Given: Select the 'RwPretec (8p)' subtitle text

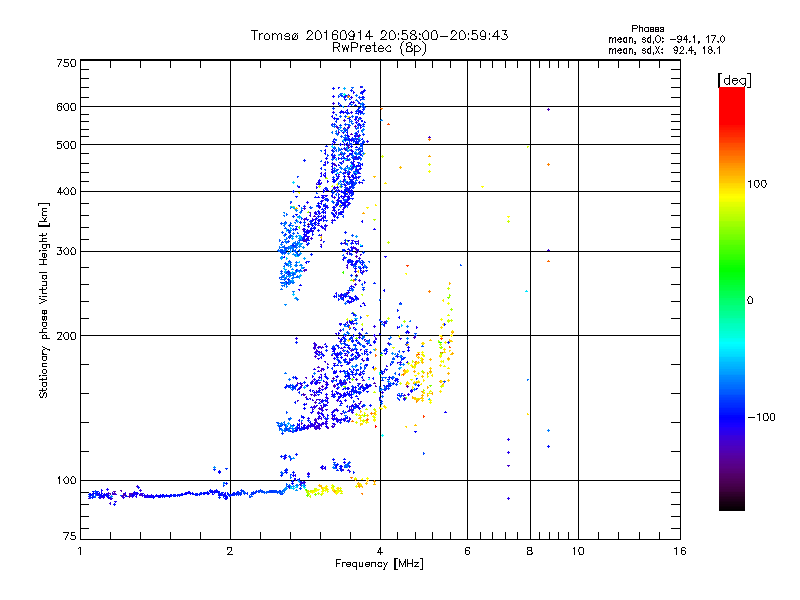Looking at the screenshot, I should (379, 48).
